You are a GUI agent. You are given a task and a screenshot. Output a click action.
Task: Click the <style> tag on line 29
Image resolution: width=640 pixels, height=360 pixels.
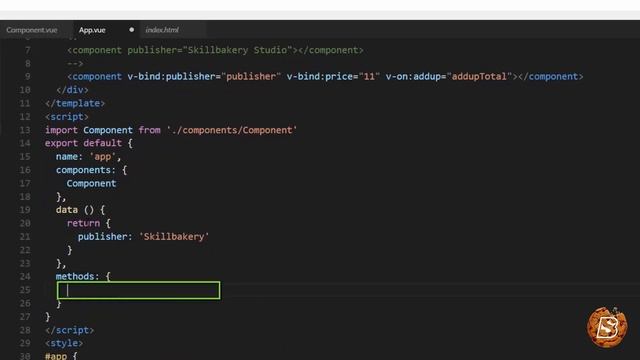point(64,343)
